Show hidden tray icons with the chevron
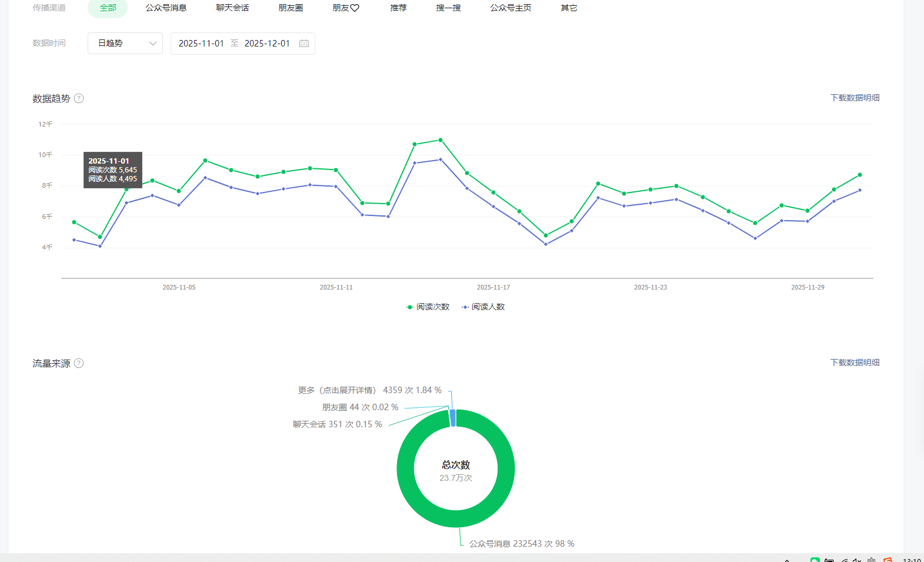 pos(787,560)
